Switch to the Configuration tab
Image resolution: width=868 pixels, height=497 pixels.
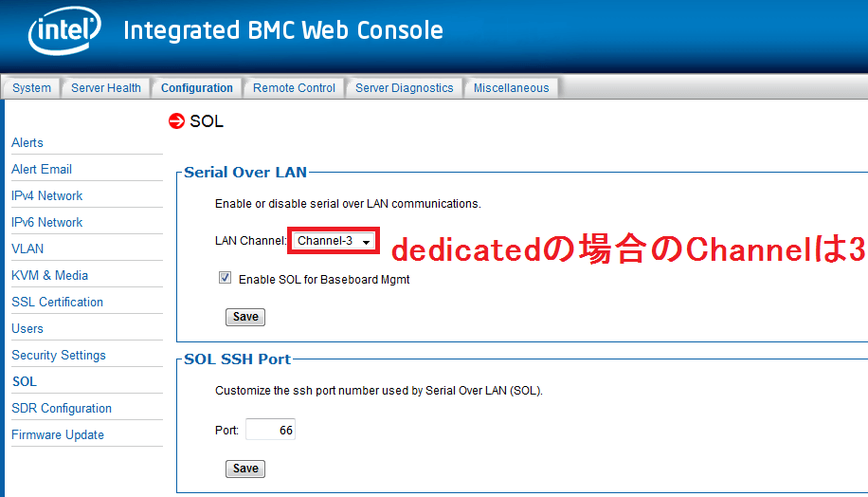196,88
